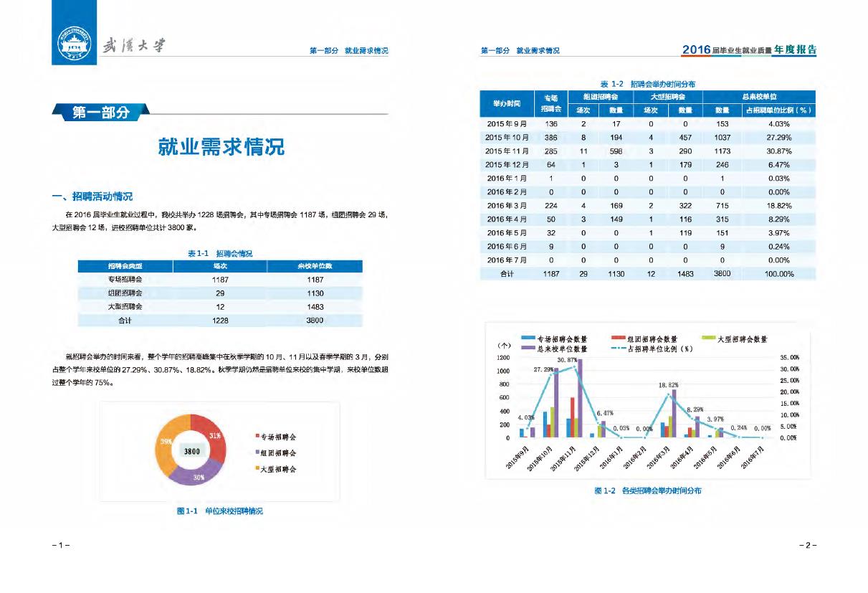The width and height of the screenshot is (868, 593).
Task: Click the 1173 cell in the table
Action: 722,151
